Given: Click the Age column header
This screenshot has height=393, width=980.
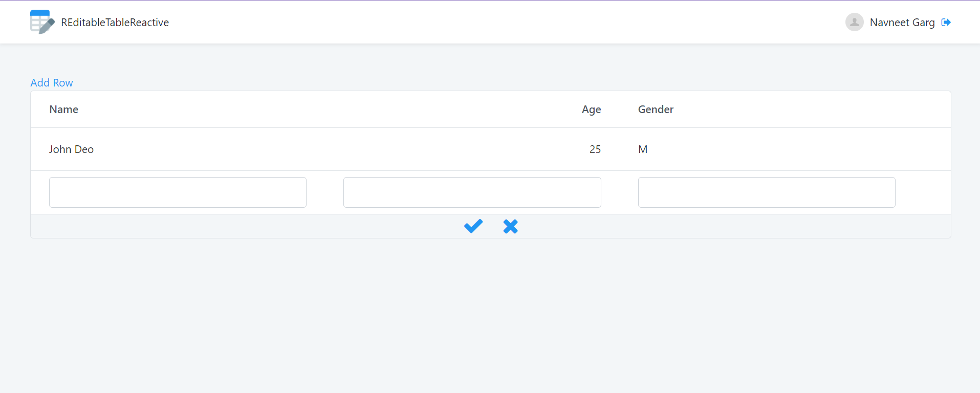Looking at the screenshot, I should point(591,110).
